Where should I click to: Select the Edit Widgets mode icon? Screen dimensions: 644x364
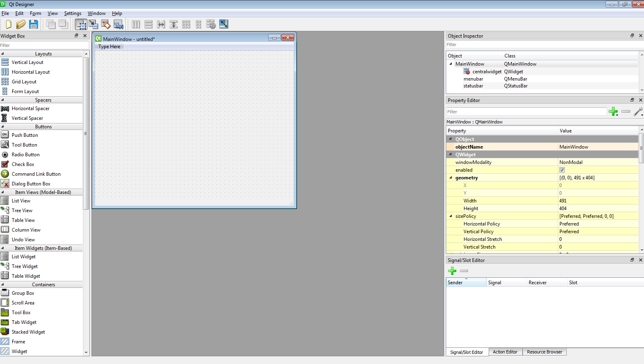click(x=81, y=24)
